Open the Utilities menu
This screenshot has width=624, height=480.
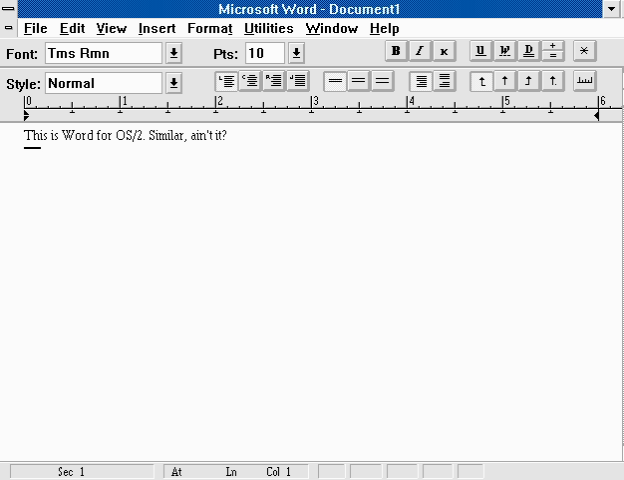(x=269, y=29)
